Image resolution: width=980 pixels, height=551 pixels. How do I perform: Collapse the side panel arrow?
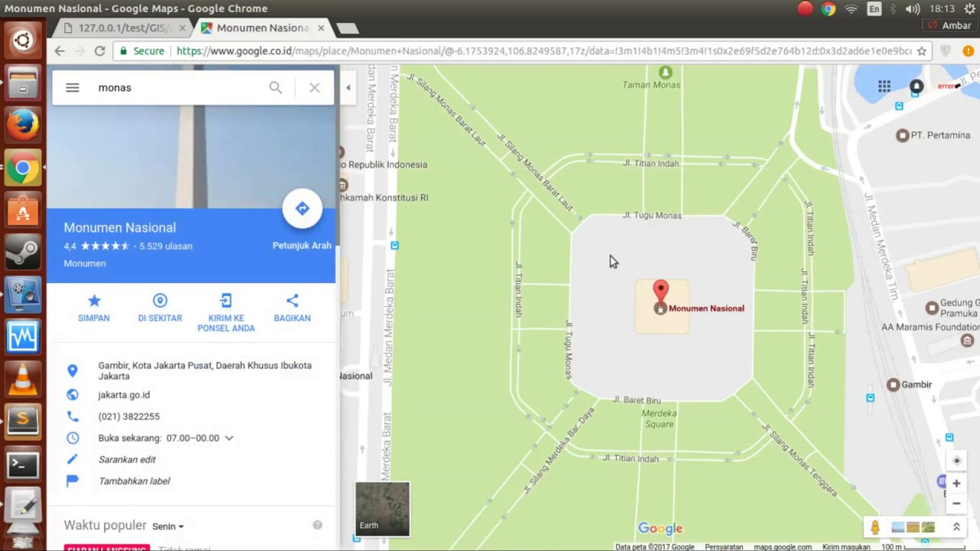click(x=348, y=88)
